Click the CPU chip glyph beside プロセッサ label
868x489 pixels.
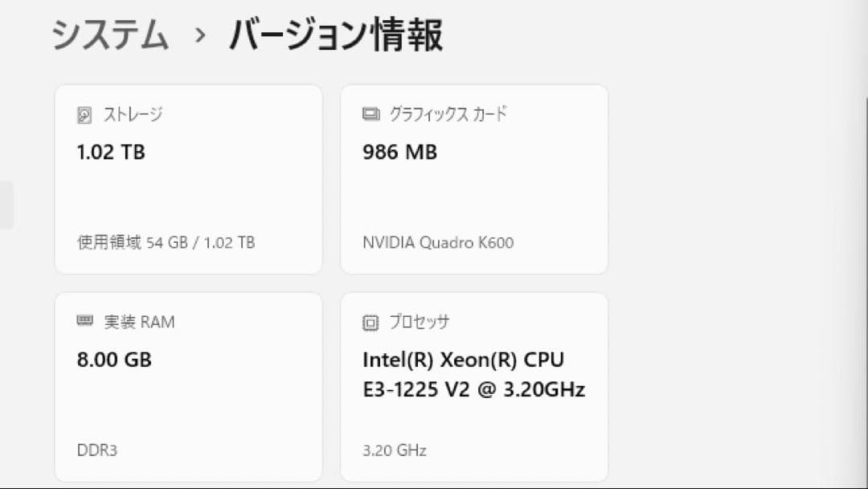point(370,322)
